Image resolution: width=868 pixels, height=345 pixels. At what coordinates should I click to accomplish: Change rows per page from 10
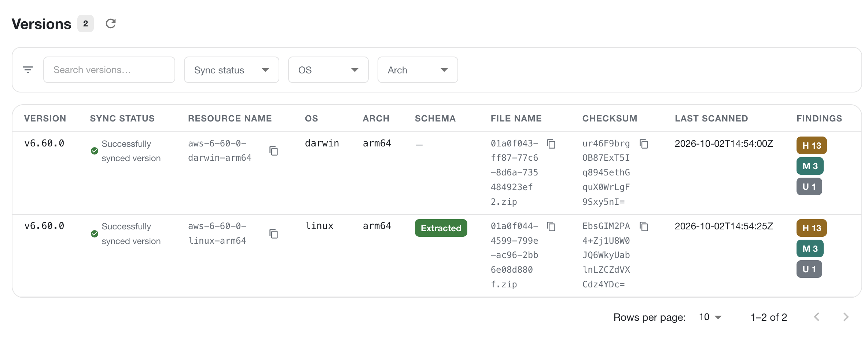point(710,317)
